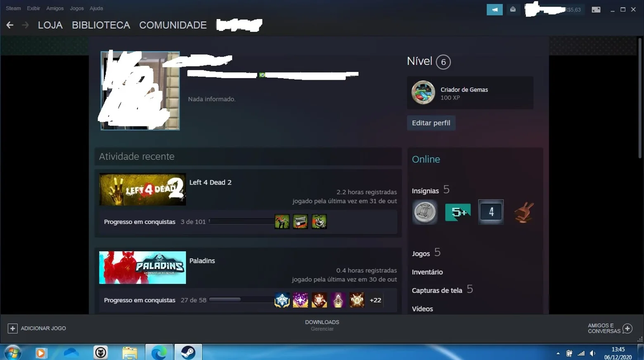Image resolution: width=644 pixels, height=360 pixels.
Task: Open the Inventário link
Action: coord(427,272)
